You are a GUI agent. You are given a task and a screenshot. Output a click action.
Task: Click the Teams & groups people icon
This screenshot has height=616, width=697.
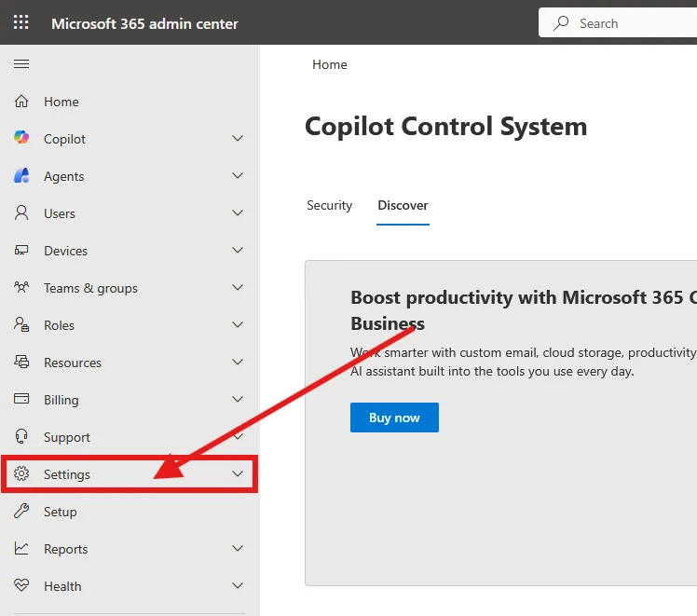(x=21, y=287)
